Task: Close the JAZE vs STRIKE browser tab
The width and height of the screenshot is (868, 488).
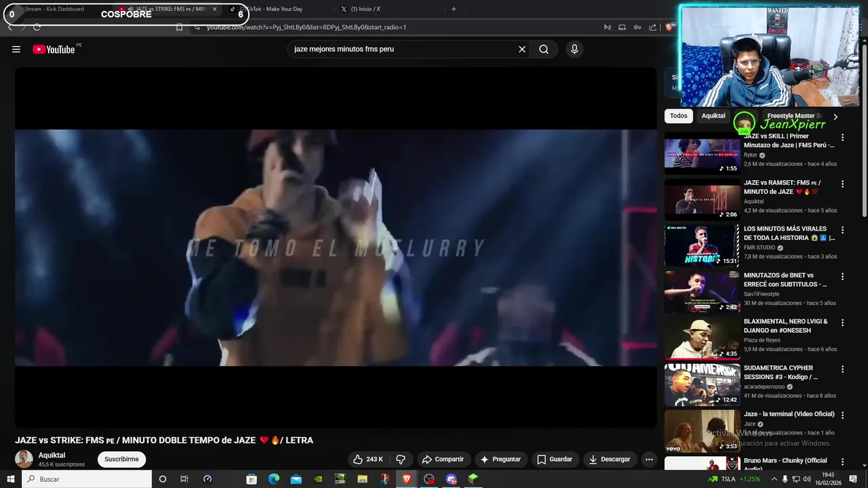Action: (x=215, y=9)
